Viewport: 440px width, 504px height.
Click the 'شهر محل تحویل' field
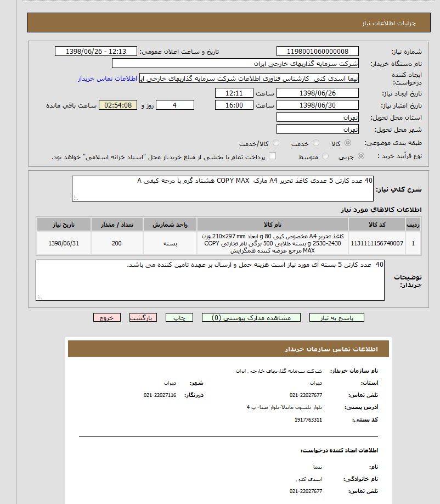317,130
